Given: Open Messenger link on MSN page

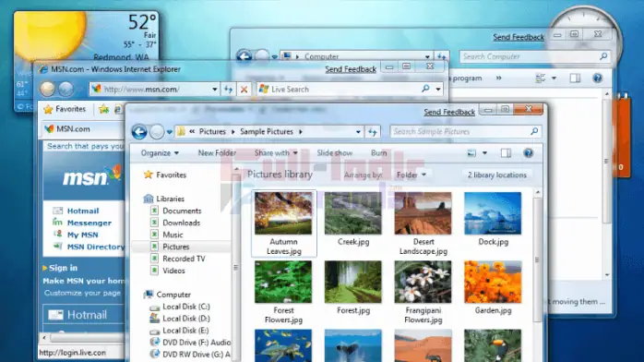Looking at the screenshot, I should (x=89, y=223).
